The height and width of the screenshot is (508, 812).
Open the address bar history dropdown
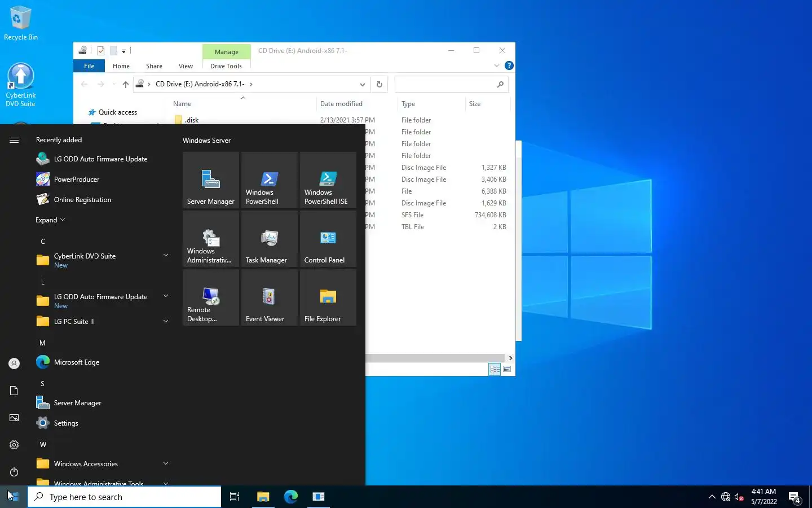point(362,84)
